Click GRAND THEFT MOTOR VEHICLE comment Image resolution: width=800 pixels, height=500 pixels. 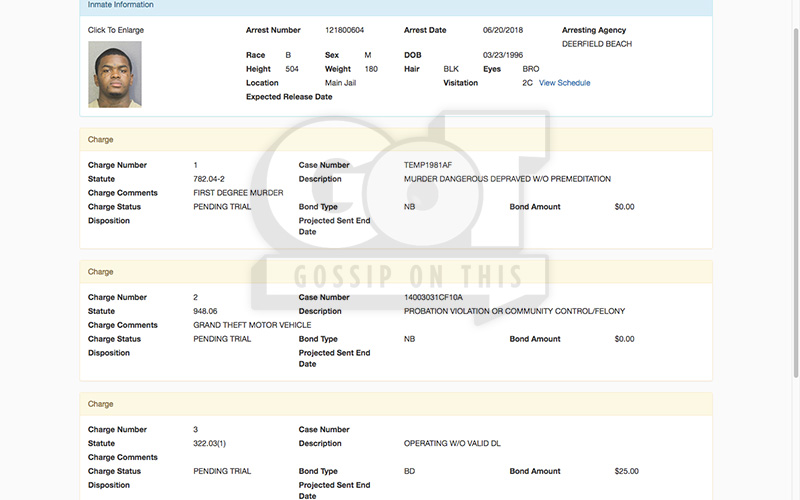tap(252, 325)
